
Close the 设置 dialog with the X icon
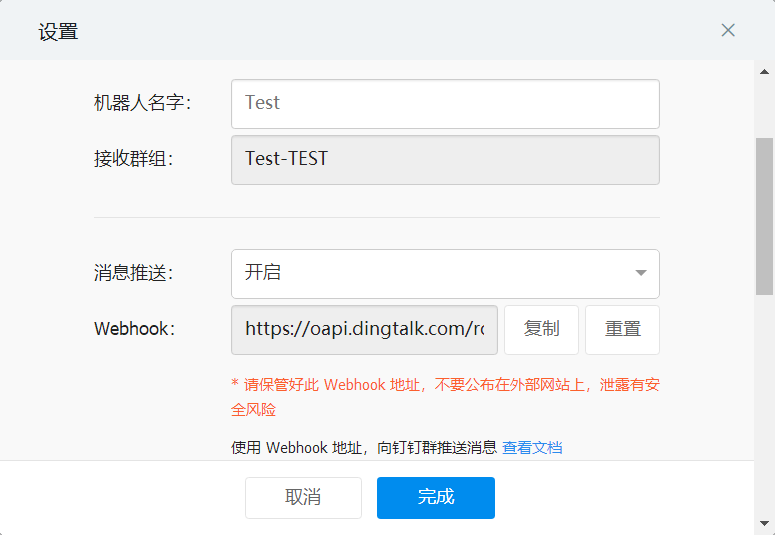728,30
